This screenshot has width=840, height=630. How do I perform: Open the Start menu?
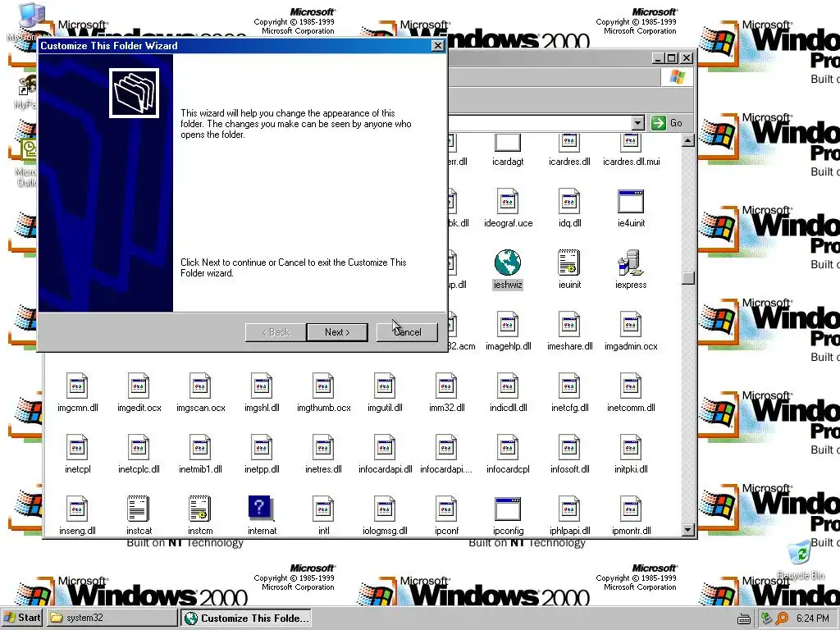22,618
